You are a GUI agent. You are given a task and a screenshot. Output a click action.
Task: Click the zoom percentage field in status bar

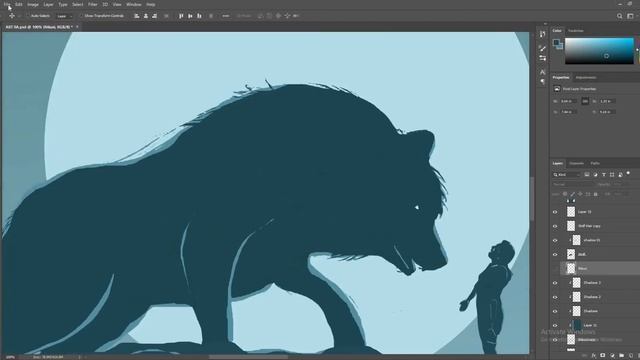point(11,357)
